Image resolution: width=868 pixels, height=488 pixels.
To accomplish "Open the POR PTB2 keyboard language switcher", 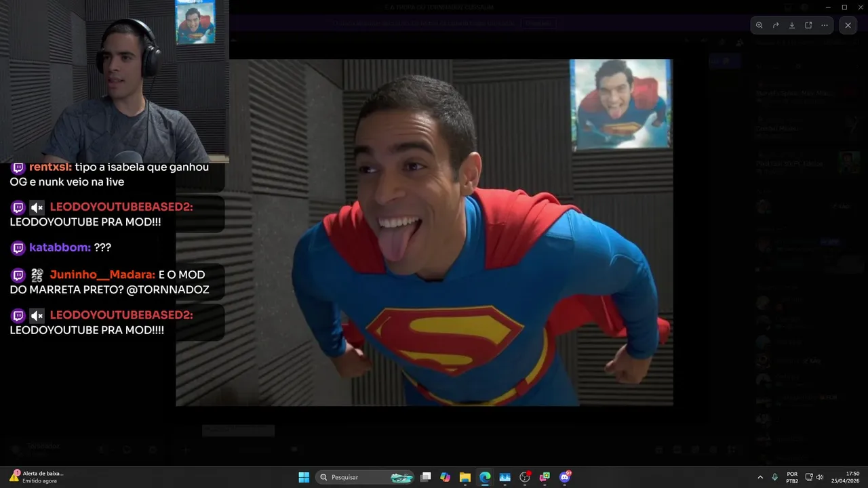I will point(792,477).
